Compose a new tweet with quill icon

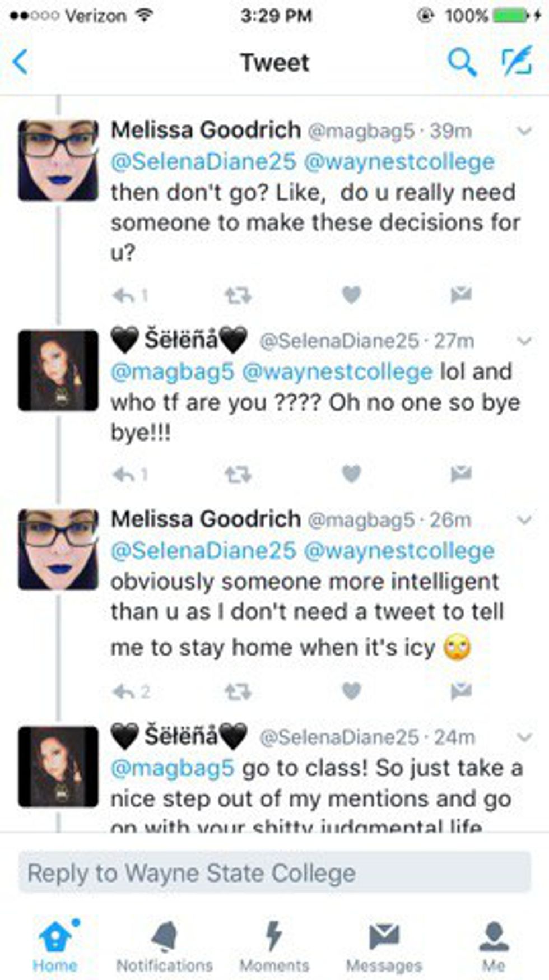[x=516, y=62]
